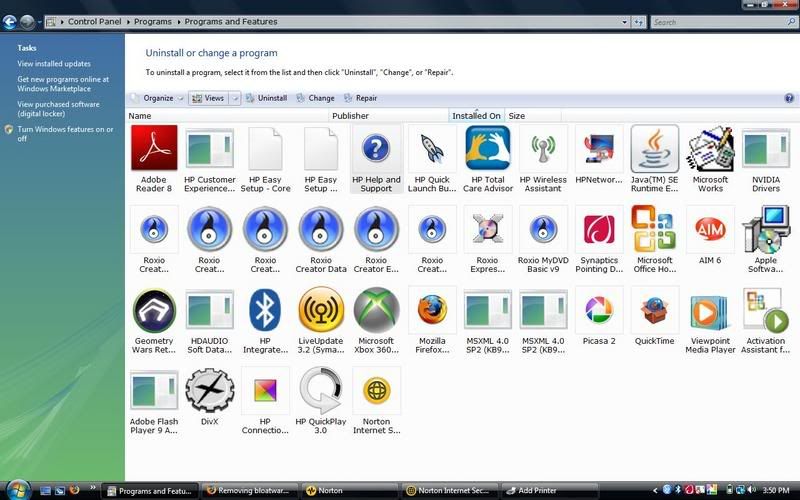
Task: Select HP Connections program icon
Action: coord(265,391)
